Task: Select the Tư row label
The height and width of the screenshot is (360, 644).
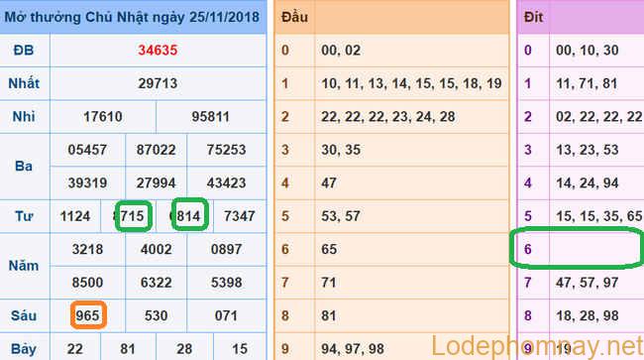Action: (x=24, y=216)
